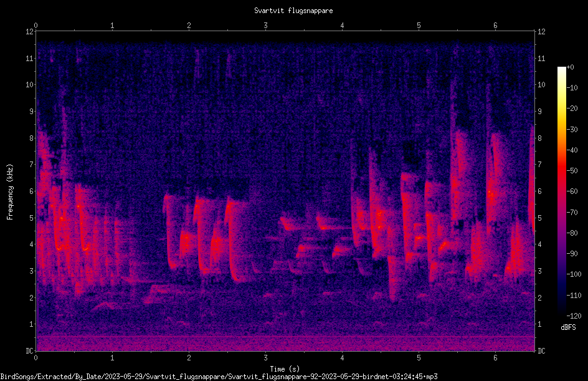Click the 6 kHz label on the right axis
Image resolution: width=588 pixels, height=381 pixels.
pyautogui.click(x=539, y=191)
